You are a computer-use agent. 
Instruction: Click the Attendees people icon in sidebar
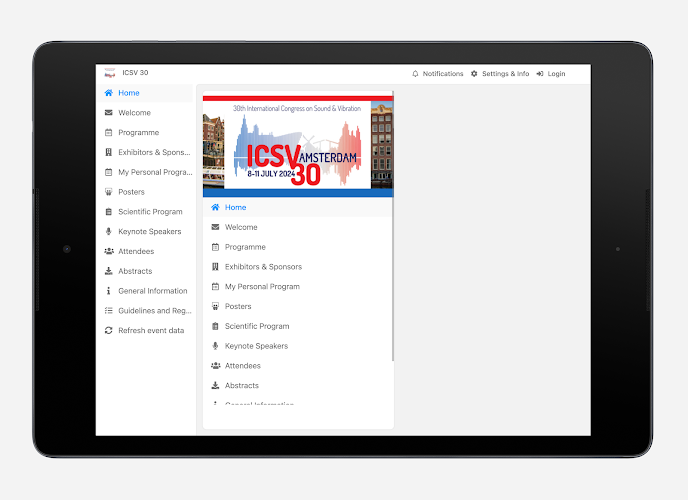(x=108, y=251)
